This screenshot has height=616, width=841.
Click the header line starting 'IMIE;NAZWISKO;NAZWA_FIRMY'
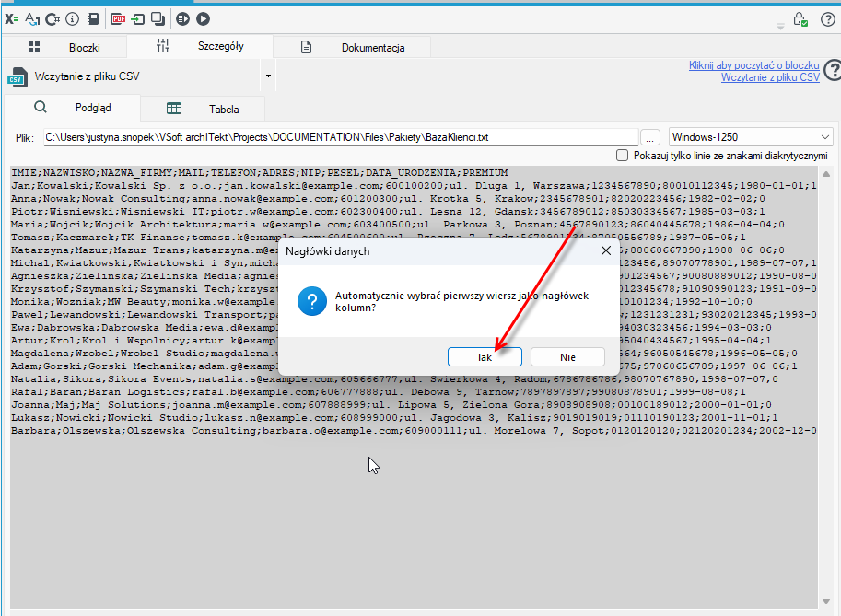[x=260, y=173]
